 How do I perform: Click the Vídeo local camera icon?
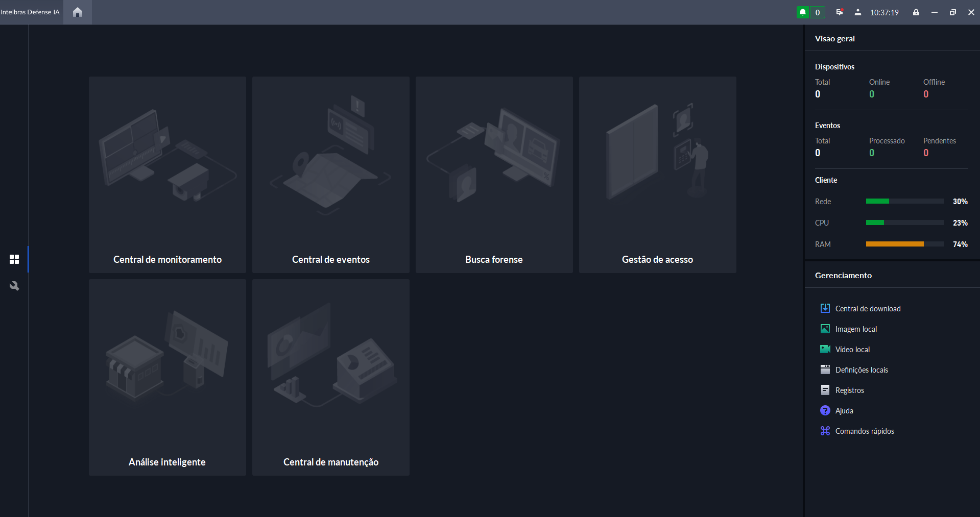(825, 349)
